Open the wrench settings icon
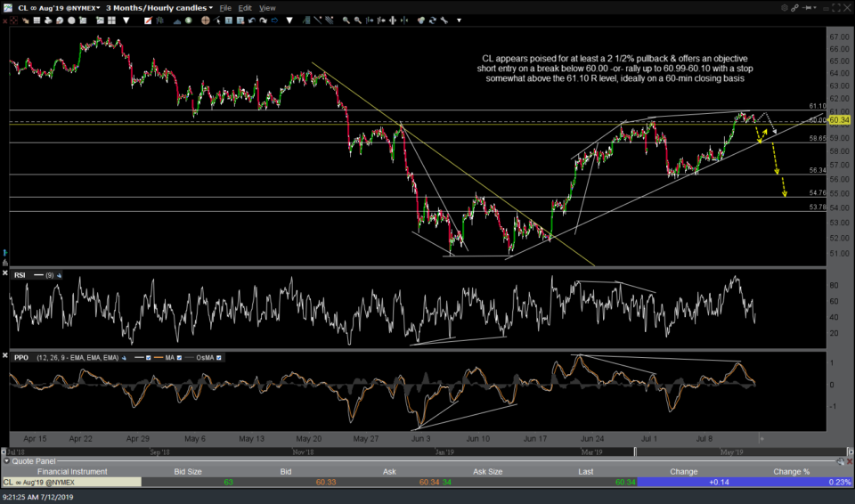 (x=444, y=20)
